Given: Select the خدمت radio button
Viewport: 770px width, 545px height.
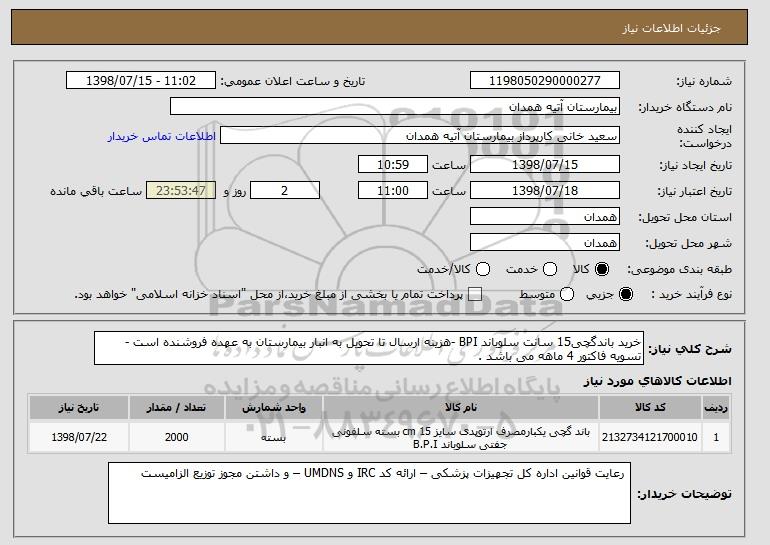Looking at the screenshot, I should (550, 269).
